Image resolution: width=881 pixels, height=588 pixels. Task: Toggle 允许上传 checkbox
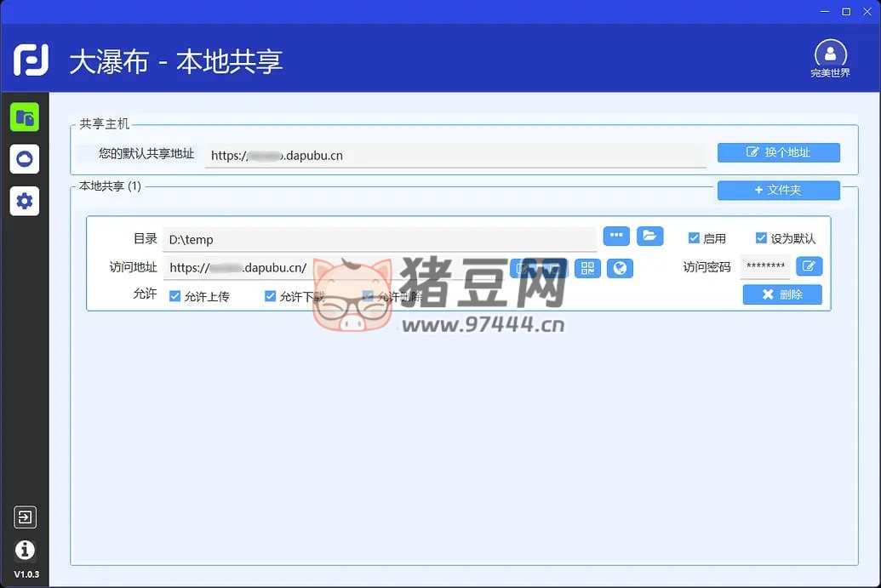174,296
